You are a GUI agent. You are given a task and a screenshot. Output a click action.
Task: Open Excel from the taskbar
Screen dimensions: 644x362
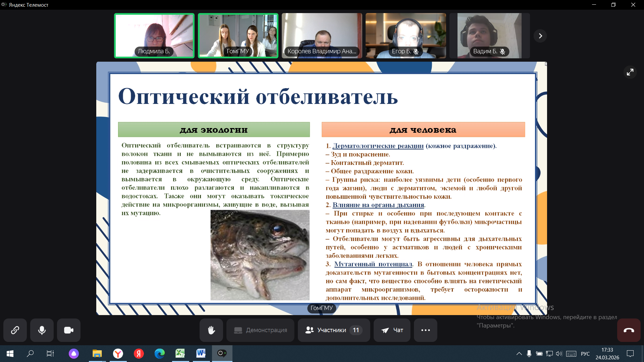[180, 353]
